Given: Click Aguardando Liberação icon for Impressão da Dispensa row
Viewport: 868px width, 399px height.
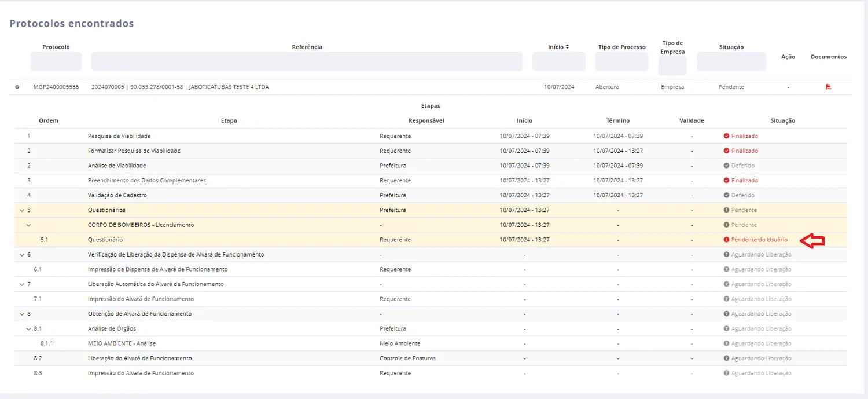Looking at the screenshot, I should click(x=726, y=269).
